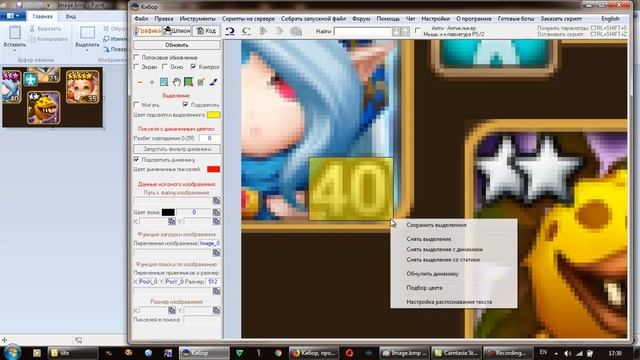Select the magnifier region tool icon
Screen dimensions: 640x360
pos(164,82)
